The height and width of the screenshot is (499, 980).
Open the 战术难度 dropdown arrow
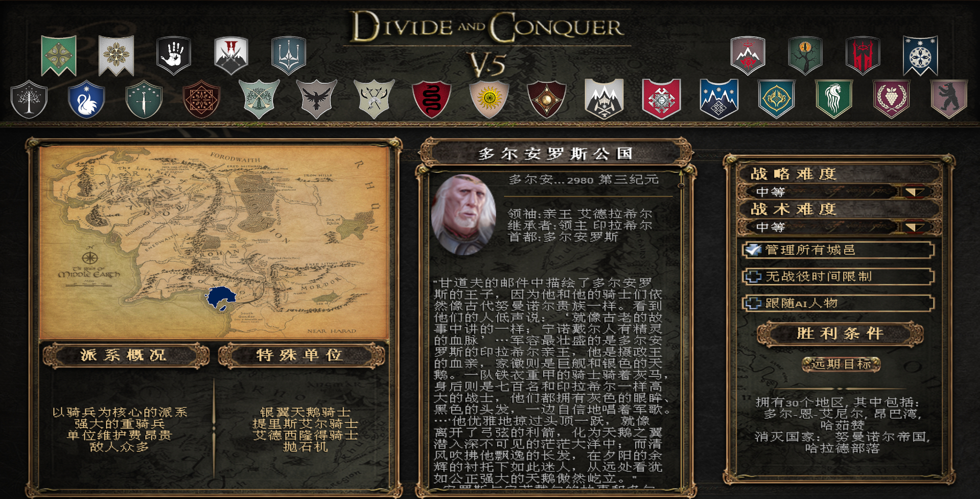point(915,227)
